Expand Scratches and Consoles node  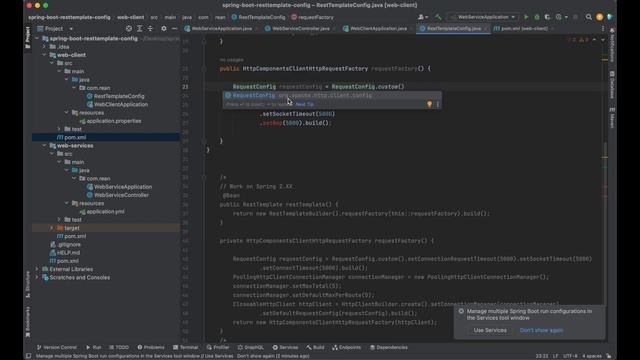[37, 278]
